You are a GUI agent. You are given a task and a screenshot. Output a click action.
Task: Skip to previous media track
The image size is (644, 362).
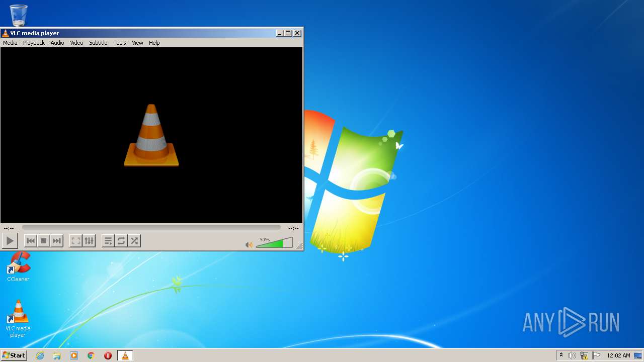31,241
